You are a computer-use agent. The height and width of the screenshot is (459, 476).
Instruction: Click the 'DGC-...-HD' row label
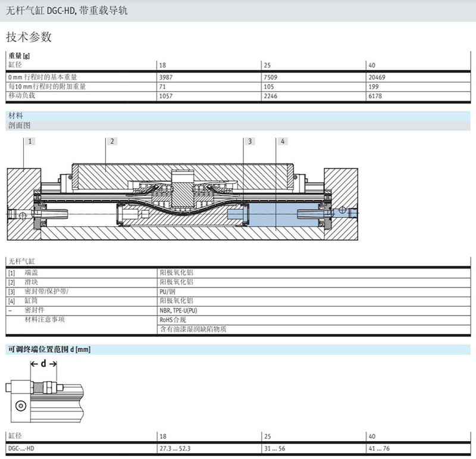[x=21, y=448]
